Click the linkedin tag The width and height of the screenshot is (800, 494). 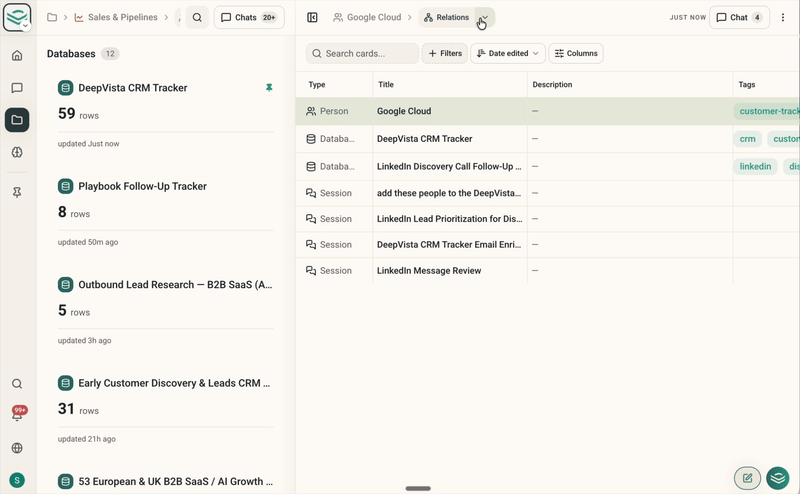coord(755,166)
